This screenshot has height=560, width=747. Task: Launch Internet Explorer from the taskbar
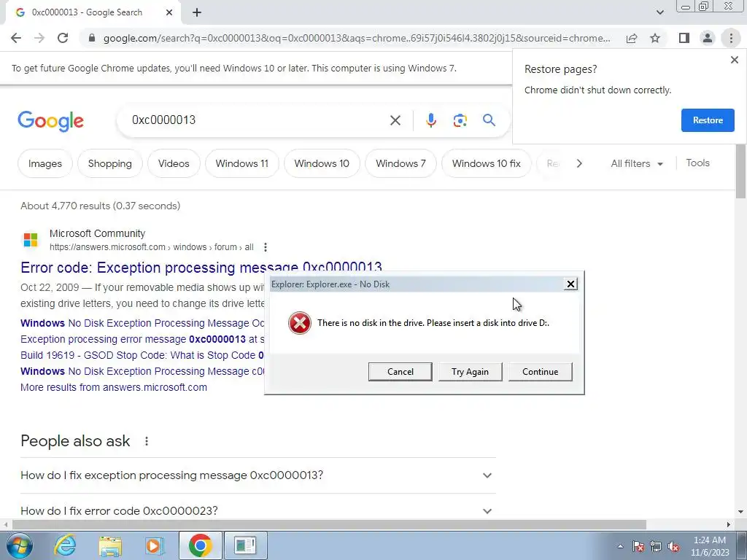point(65,545)
